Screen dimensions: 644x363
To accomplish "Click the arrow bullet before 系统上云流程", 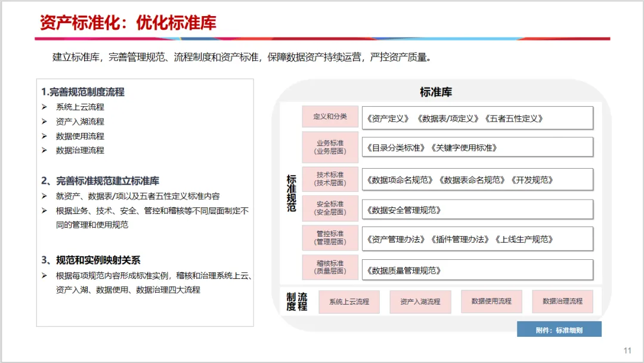I will click(44, 107).
